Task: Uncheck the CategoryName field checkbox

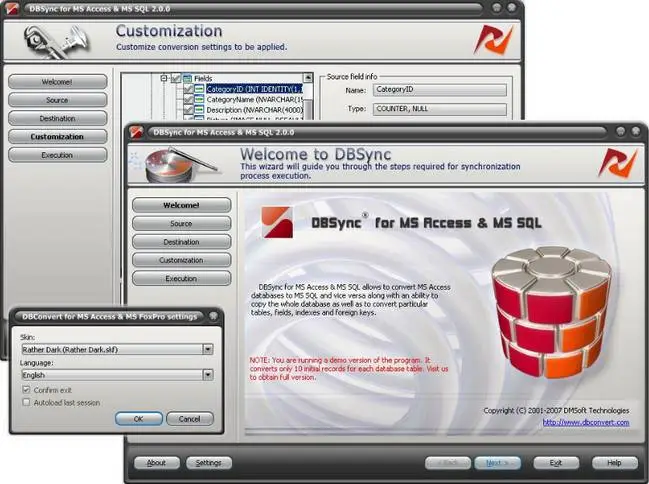Action: coord(188,99)
